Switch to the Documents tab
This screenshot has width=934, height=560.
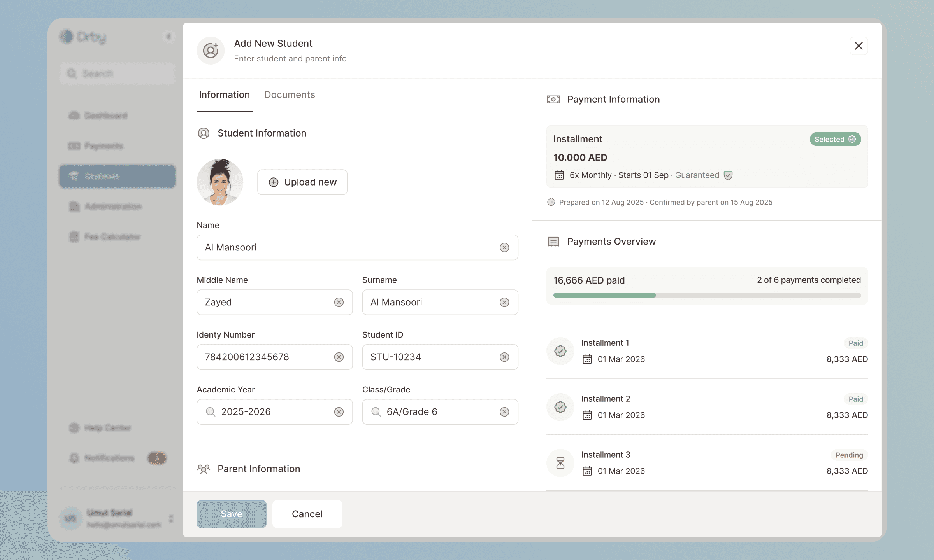point(290,95)
